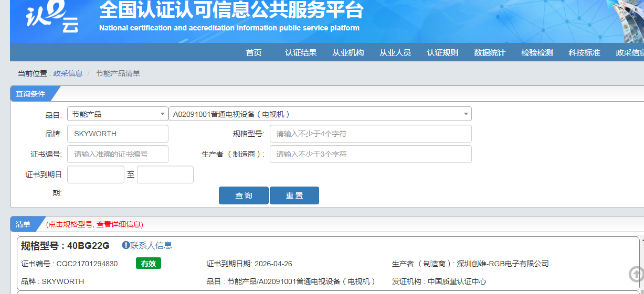This screenshot has height=294, width=644.
Task: Open the 从业人员 navigation menu
Action: (x=395, y=52)
